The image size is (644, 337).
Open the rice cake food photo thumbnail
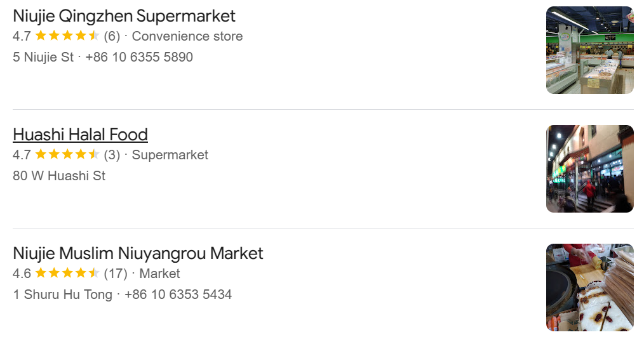click(x=590, y=287)
